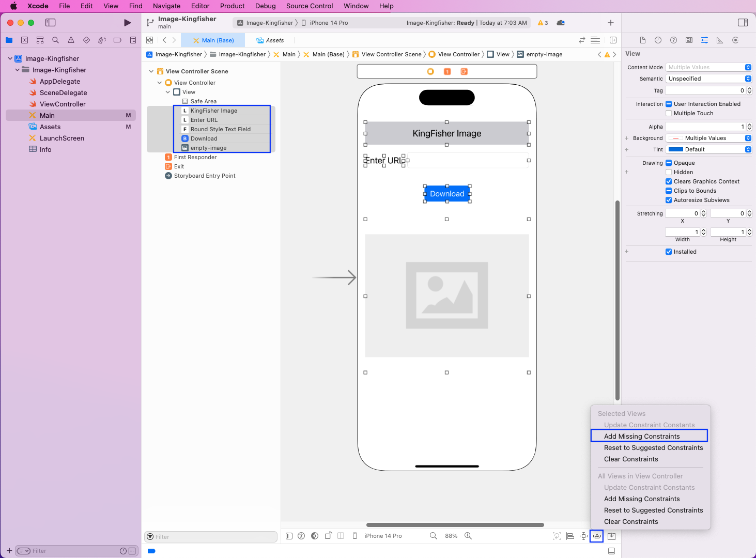Open the Align constraints icon
Screen dimensions: 756x558
click(570, 536)
